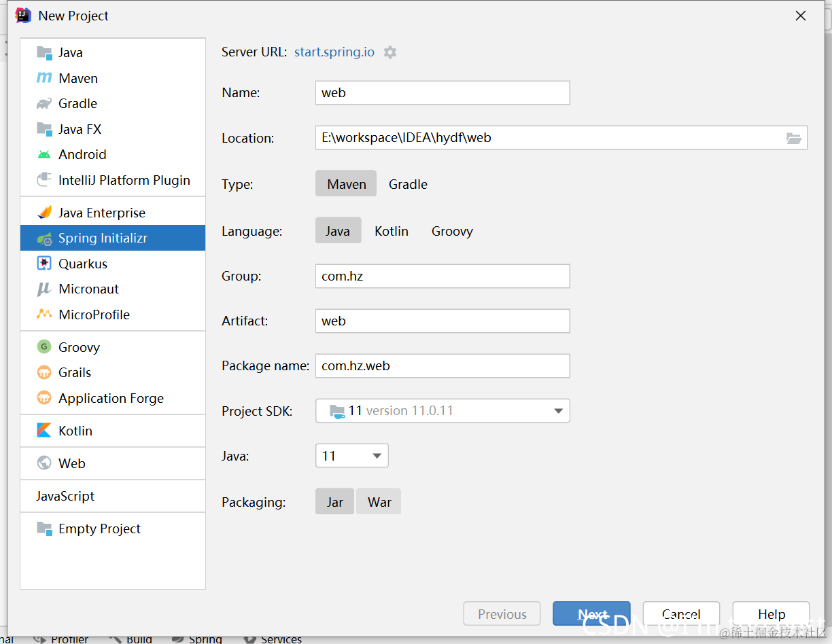Click the MicroProfile icon
The width and height of the screenshot is (832, 644).
point(44,315)
